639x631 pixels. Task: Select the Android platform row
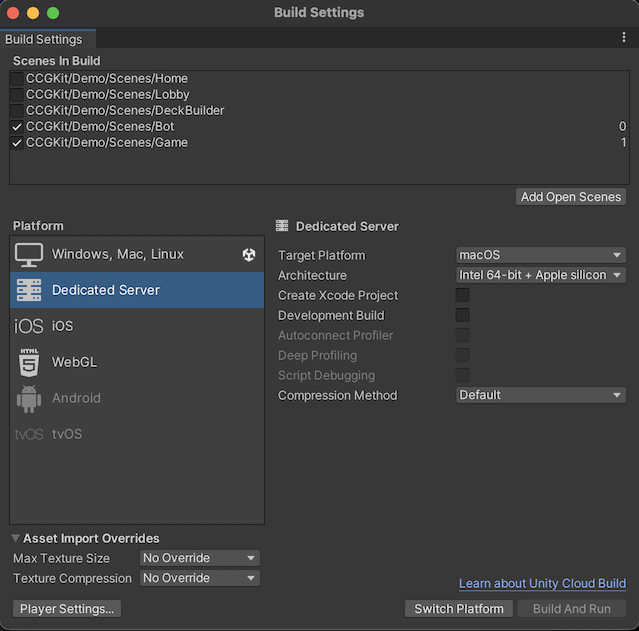click(137, 398)
